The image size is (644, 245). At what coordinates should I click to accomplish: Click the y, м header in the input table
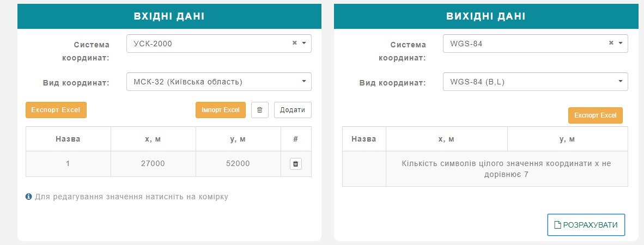pyautogui.click(x=238, y=139)
